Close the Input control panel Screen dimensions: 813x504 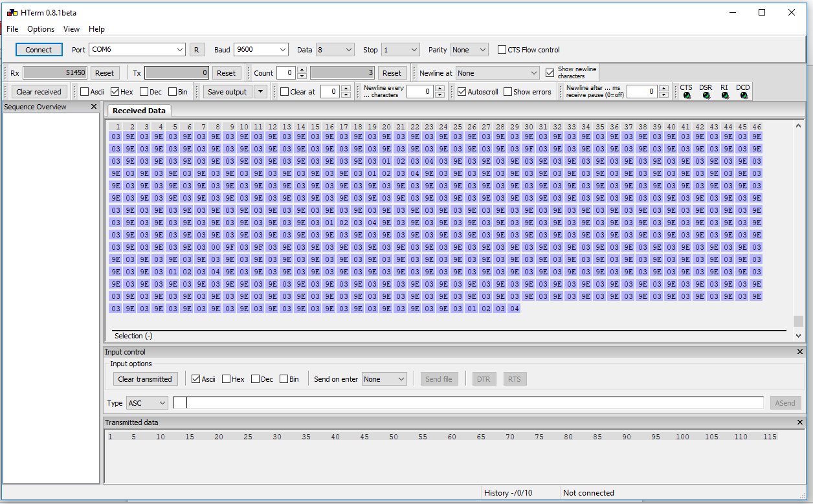tap(800, 352)
